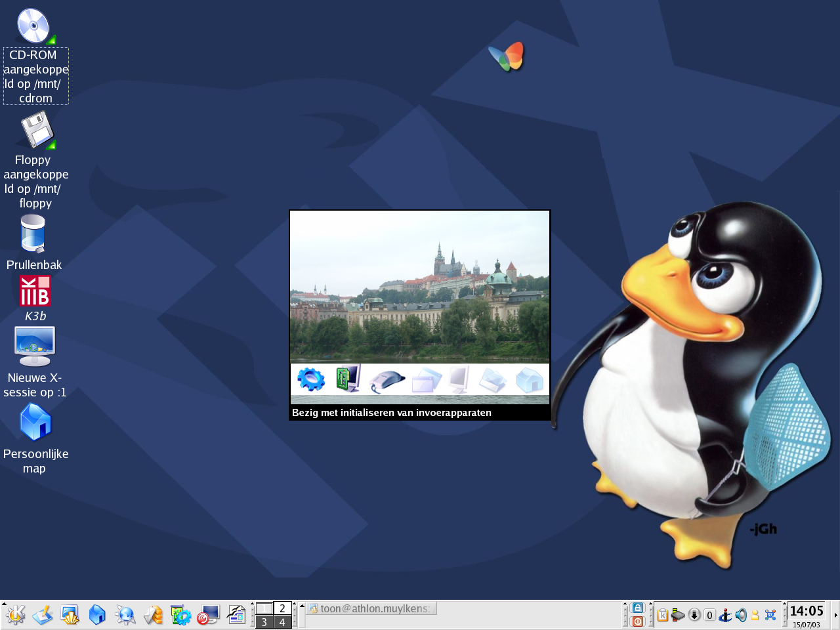
Task: Open the terminal shell panel icon
Action: [x=70, y=615]
